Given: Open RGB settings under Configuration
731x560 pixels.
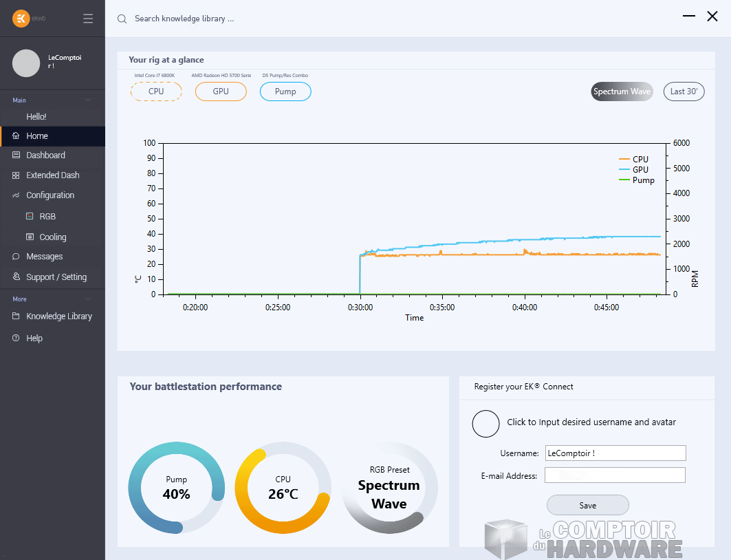Looking at the screenshot, I should click(x=29, y=216).
